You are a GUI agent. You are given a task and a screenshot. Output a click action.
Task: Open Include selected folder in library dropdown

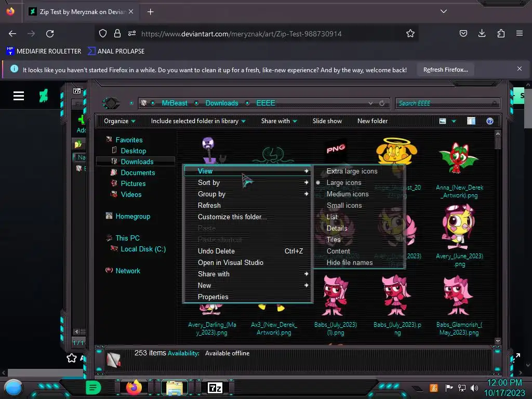tap(198, 121)
